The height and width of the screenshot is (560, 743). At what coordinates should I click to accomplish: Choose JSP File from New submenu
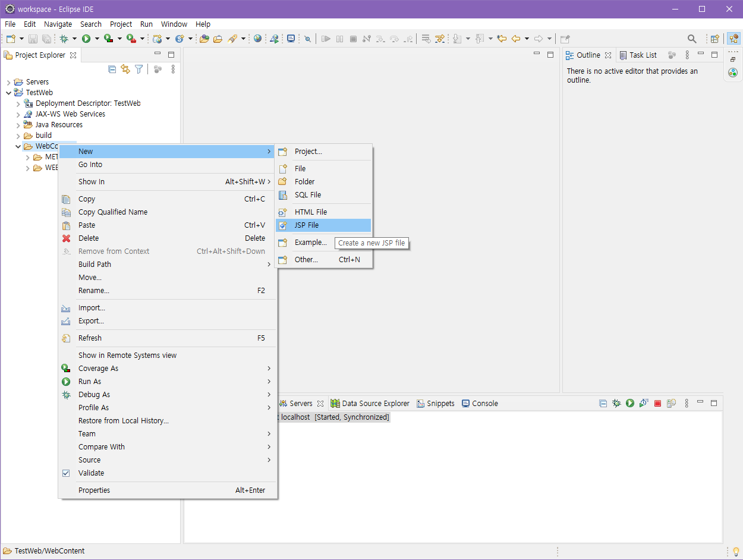[x=323, y=225]
